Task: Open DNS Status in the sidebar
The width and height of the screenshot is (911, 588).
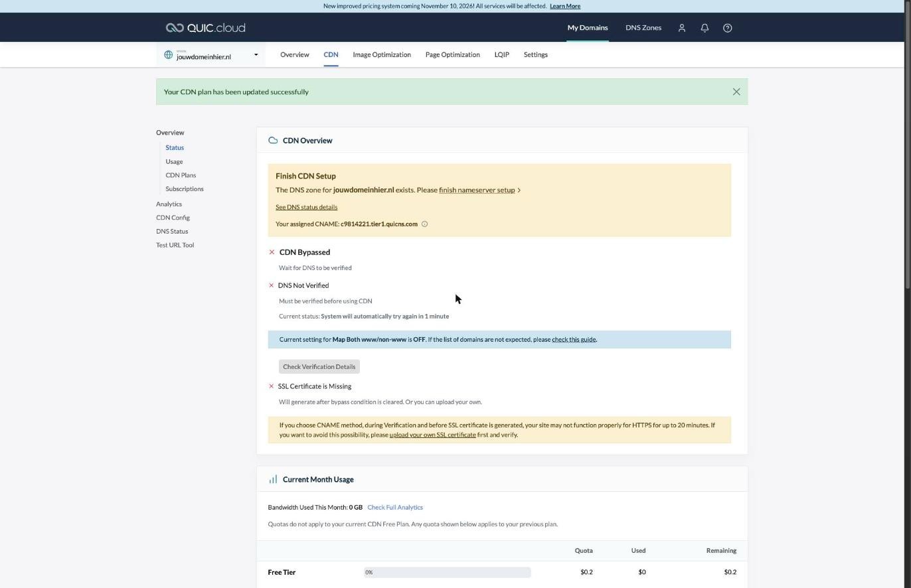Action: pyautogui.click(x=172, y=232)
